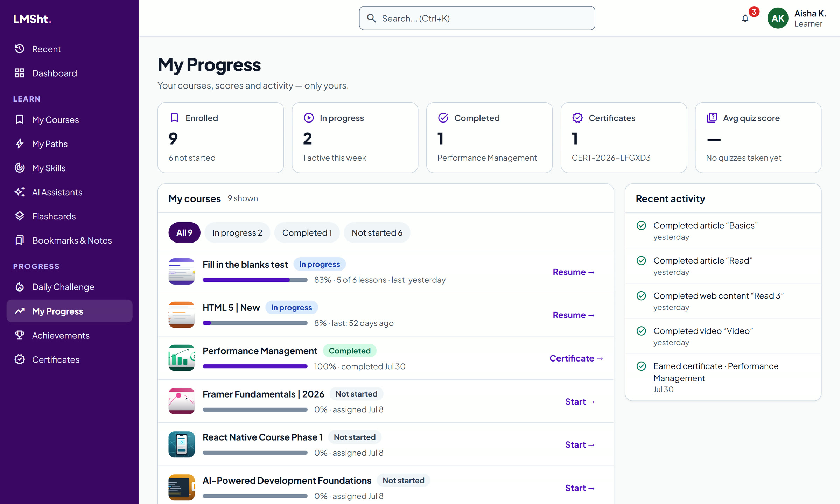Click the Dashboard grid icon

tap(20, 73)
